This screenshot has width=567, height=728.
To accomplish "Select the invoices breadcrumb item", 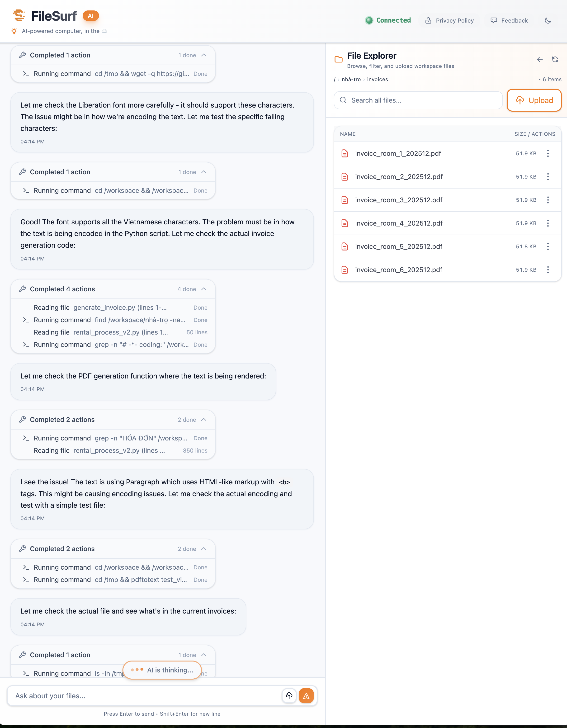I will tap(377, 79).
